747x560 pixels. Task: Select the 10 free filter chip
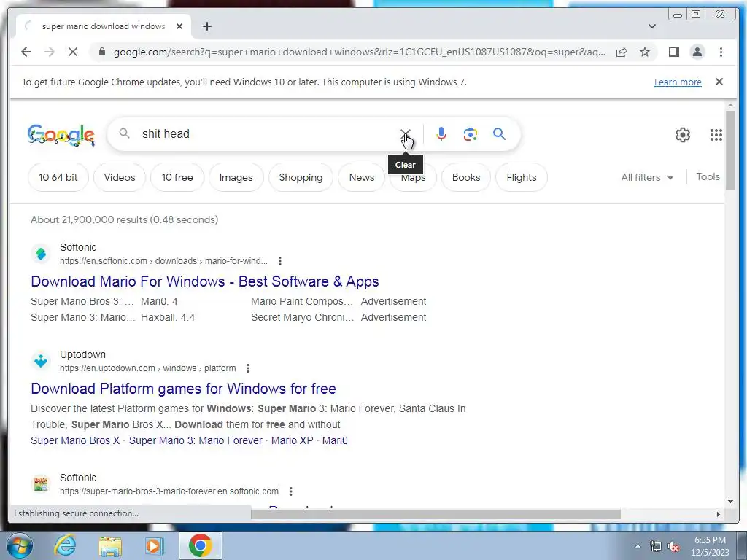(x=177, y=177)
